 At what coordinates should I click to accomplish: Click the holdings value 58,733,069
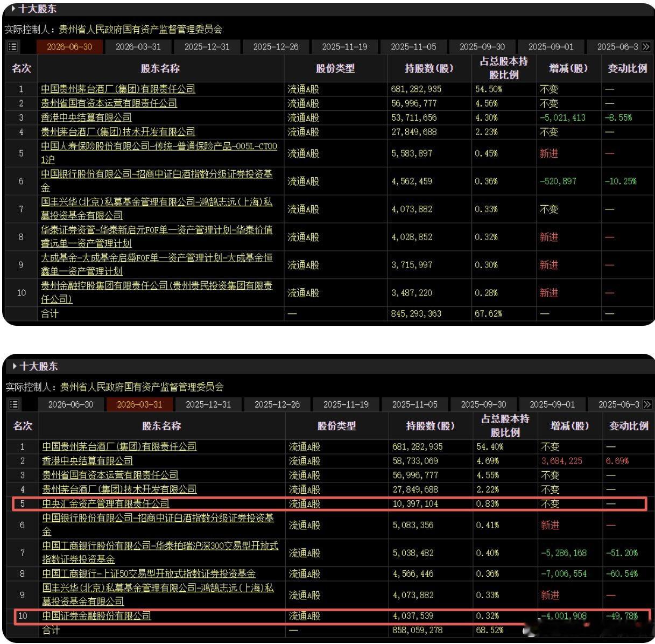[415, 461]
